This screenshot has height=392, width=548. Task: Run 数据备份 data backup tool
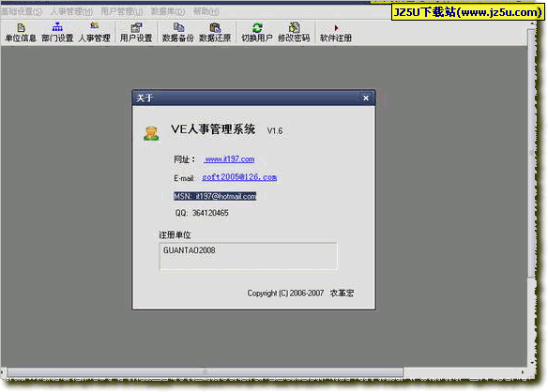(x=178, y=33)
